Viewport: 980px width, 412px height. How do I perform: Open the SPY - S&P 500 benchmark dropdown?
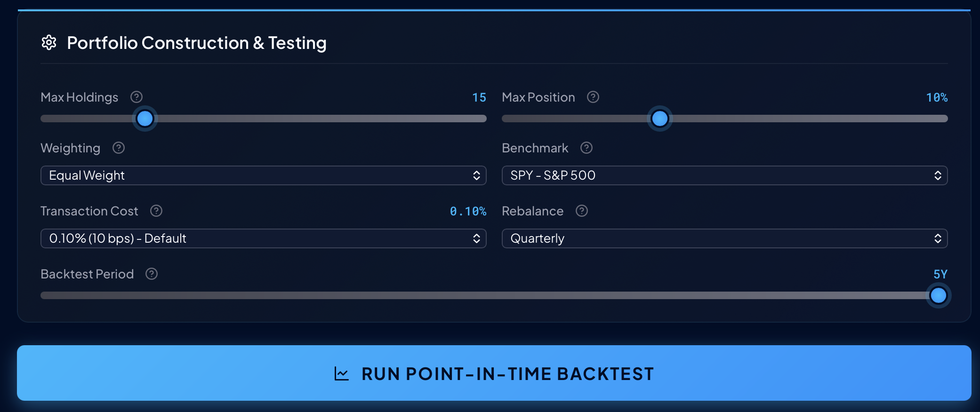tap(724, 175)
